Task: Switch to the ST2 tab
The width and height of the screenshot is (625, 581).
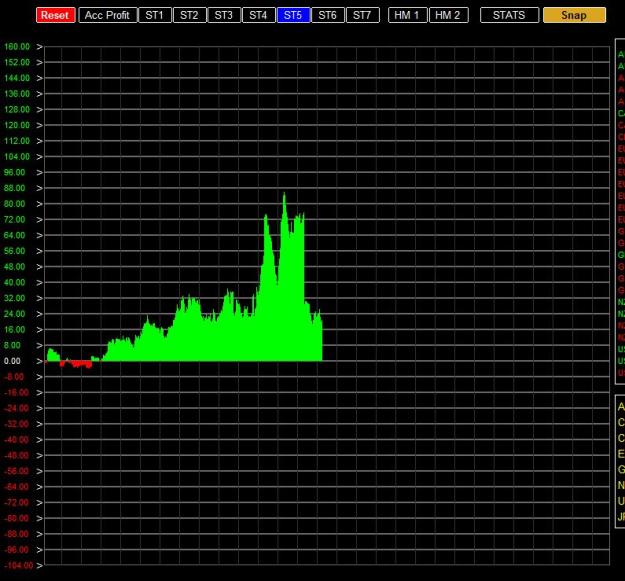Action: [189, 16]
